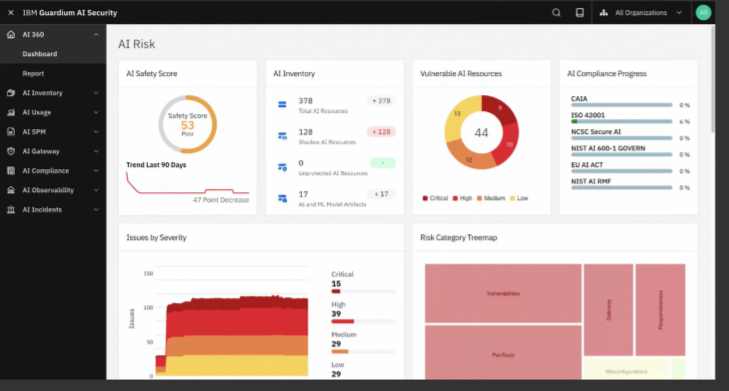Expand the AI Observability chevron
729x391 pixels.
click(x=96, y=190)
